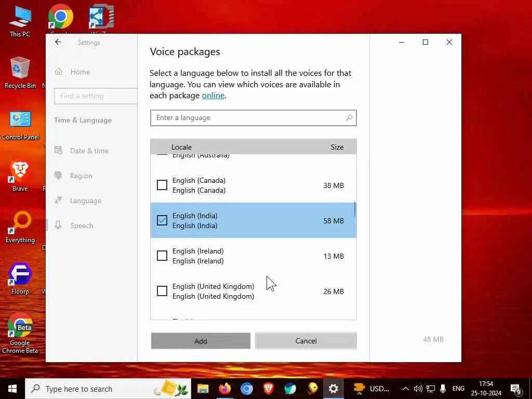Click the network tray icon
532x399 pixels.
tap(431, 389)
